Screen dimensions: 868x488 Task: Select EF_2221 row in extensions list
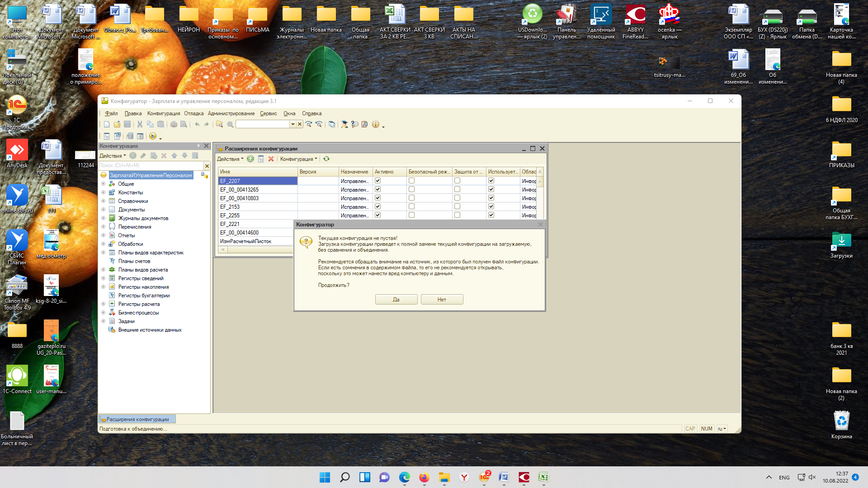tap(256, 224)
